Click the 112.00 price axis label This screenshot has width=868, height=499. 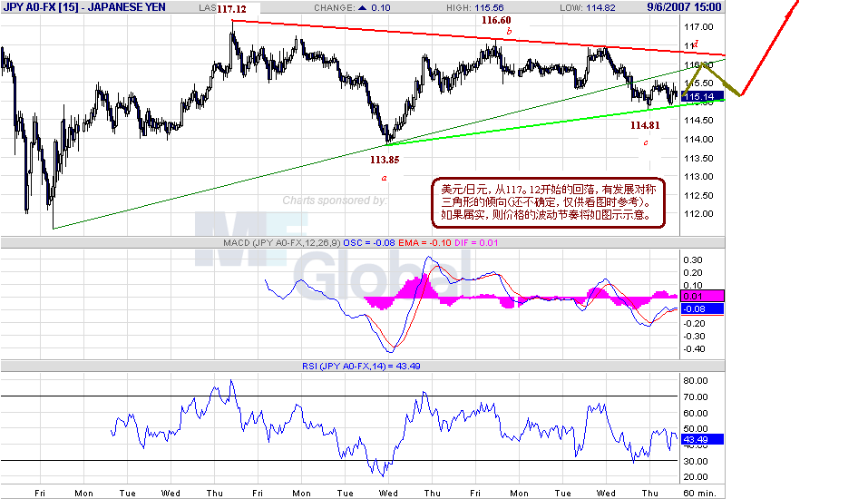pos(698,213)
